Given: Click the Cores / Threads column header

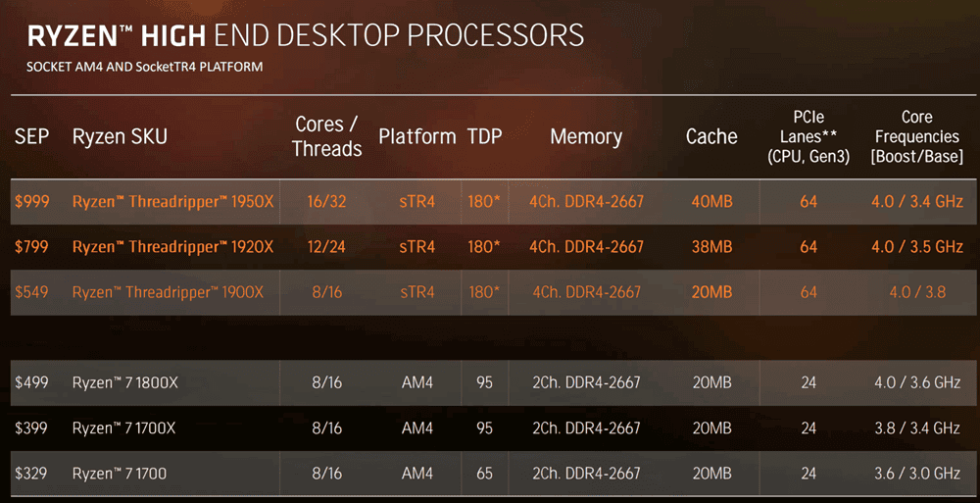Looking at the screenshot, I should coord(327,136).
